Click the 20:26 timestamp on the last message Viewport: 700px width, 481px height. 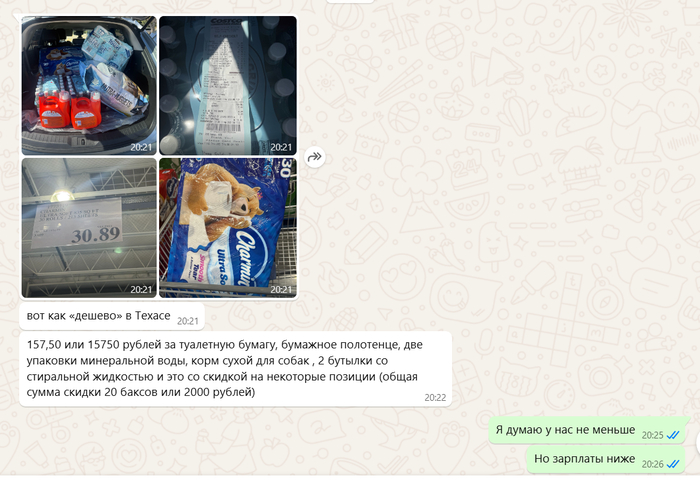point(652,464)
